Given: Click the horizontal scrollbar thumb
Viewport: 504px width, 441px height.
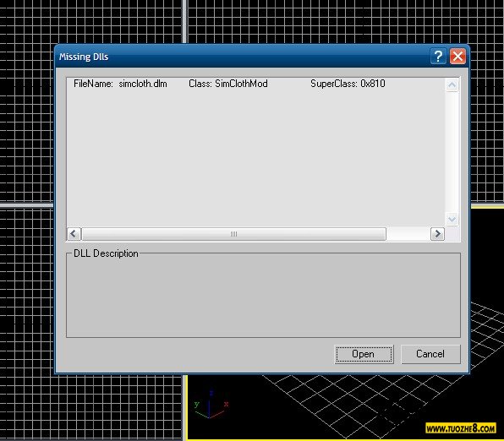Looking at the screenshot, I should (233, 234).
